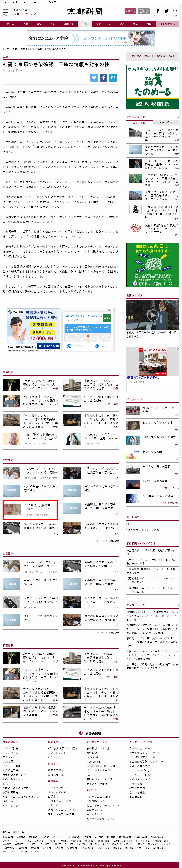Expand the 動画ライブラリ section arrow
The image size is (182, 868).
point(178,296)
